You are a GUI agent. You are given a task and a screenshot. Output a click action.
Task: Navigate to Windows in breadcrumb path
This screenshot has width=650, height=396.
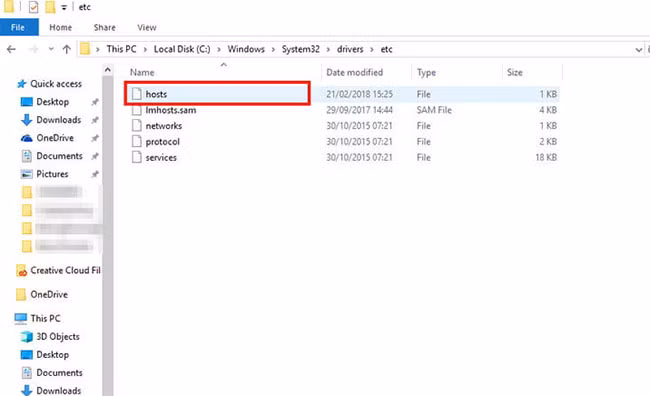(x=246, y=49)
